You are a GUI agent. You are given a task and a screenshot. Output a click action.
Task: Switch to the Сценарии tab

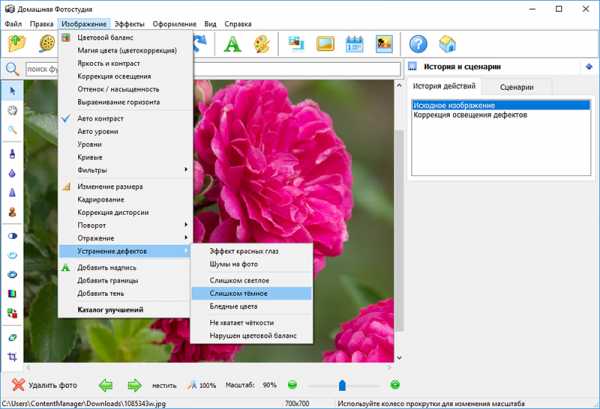(517, 87)
